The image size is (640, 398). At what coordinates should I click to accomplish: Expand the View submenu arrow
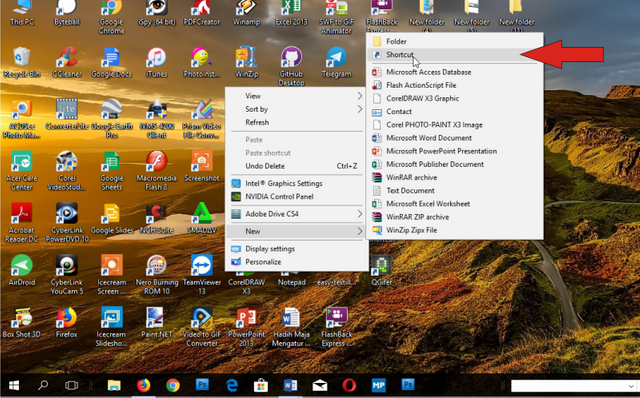pos(360,96)
